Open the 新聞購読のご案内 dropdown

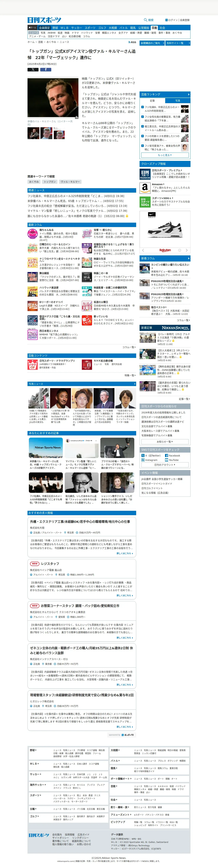[152, 43]
